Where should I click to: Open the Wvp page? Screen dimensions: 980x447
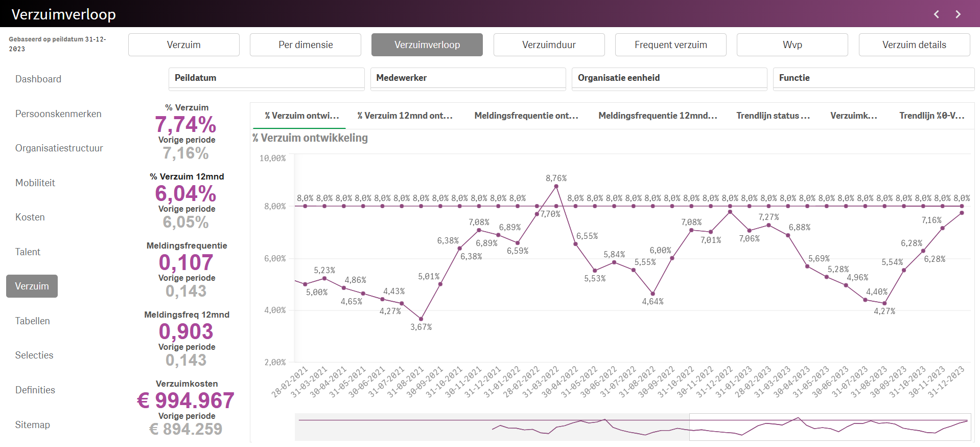792,45
